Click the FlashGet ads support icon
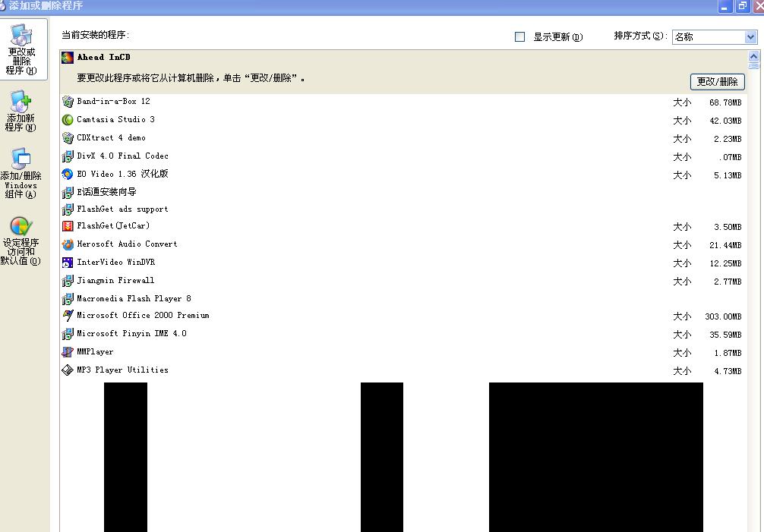764x532 pixels. (x=68, y=209)
